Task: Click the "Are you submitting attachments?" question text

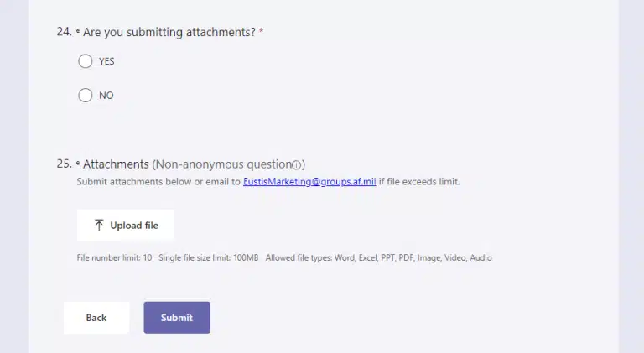Action: tap(169, 32)
